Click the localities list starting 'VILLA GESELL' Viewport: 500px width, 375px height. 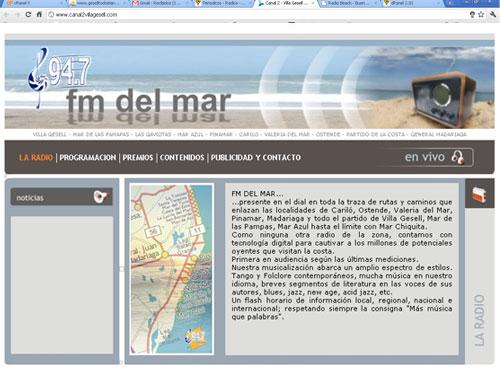pyautogui.click(x=250, y=134)
